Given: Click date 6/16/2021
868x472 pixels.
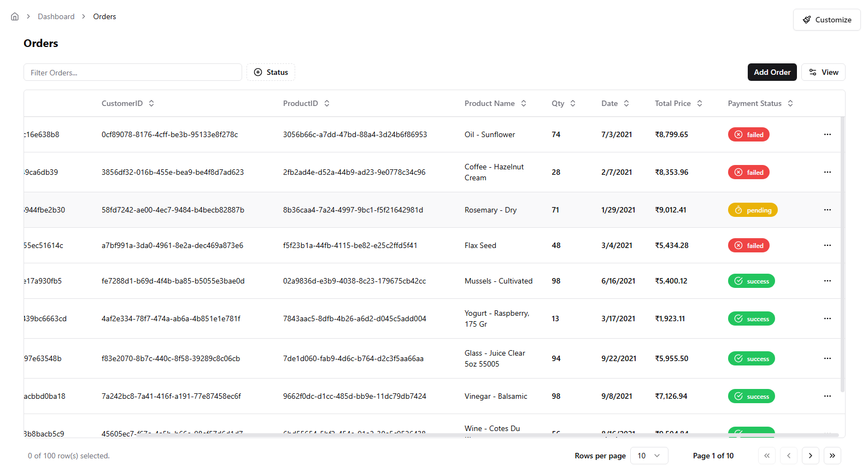Looking at the screenshot, I should pyautogui.click(x=618, y=281).
